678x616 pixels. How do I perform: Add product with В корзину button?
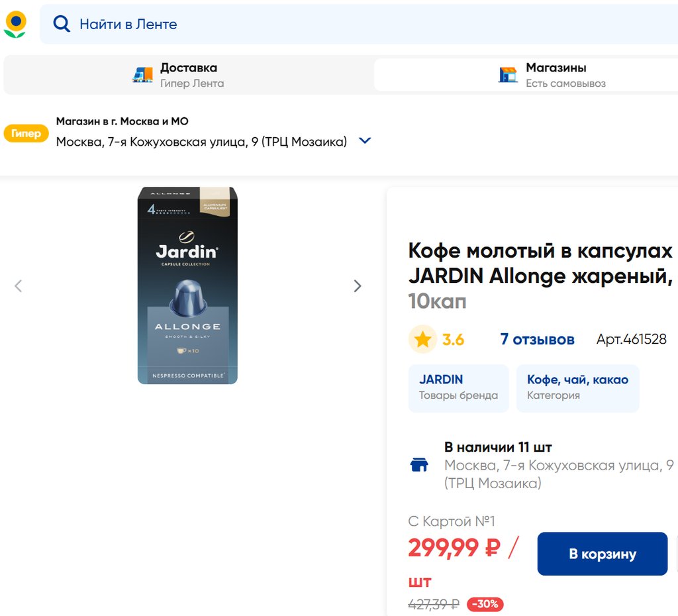(x=602, y=554)
